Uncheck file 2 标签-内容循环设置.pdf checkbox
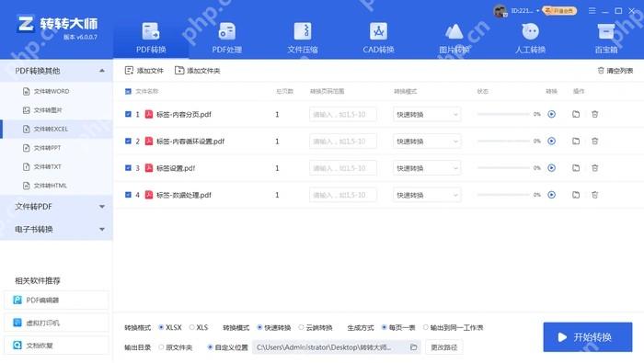Image resolution: width=644 pixels, height=363 pixels. tap(128, 142)
